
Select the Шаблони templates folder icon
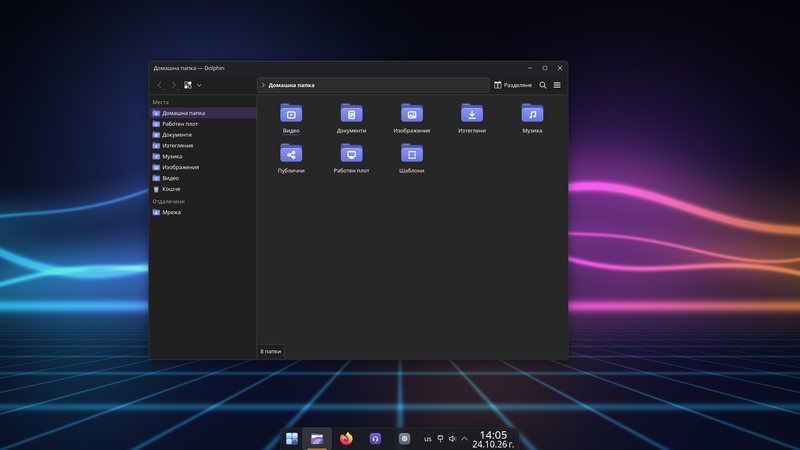412,153
